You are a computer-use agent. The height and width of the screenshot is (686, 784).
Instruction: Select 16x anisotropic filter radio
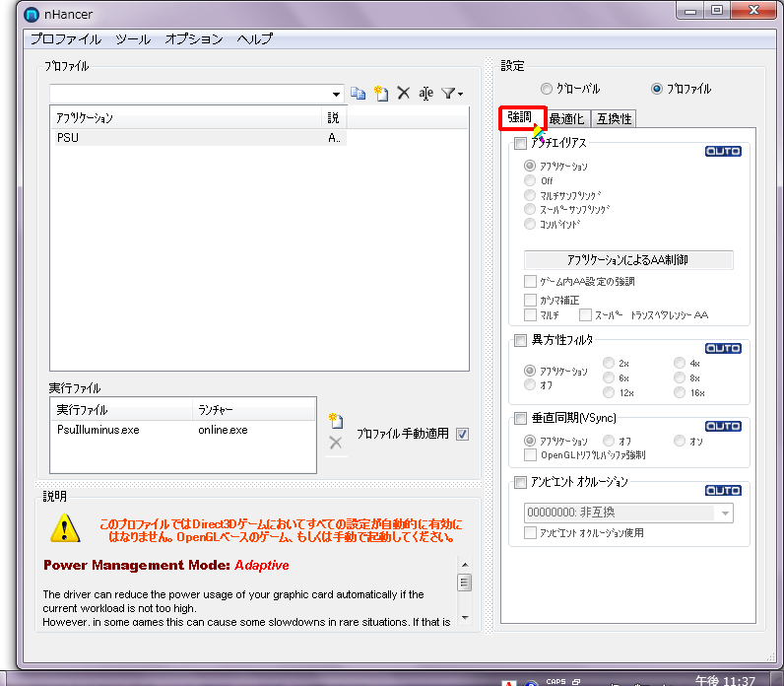(x=679, y=393)
